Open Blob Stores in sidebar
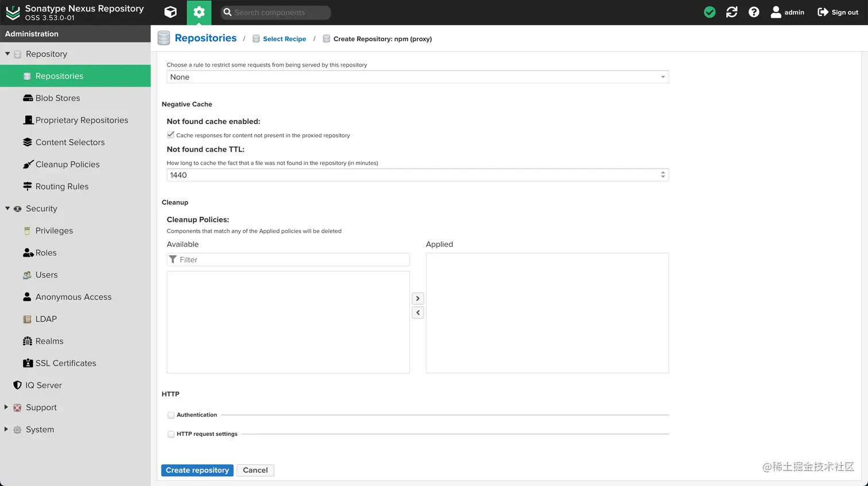868x486 pixels. pyautogui.click(x=57, y=98)
